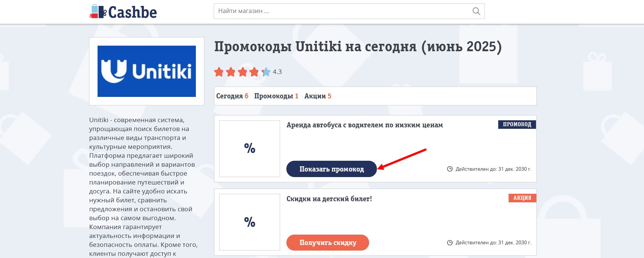This screenshot has height=258, width=644.
Task: Click the Unitiki description paragraph
Action: pos(144,187)
